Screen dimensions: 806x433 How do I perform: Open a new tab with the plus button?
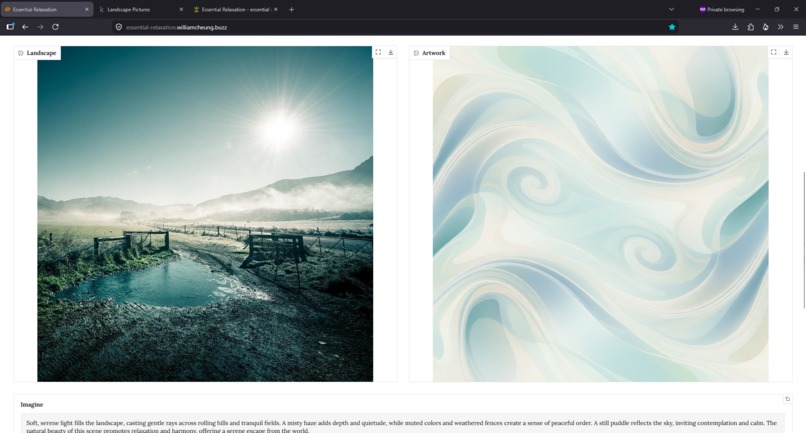291,9
